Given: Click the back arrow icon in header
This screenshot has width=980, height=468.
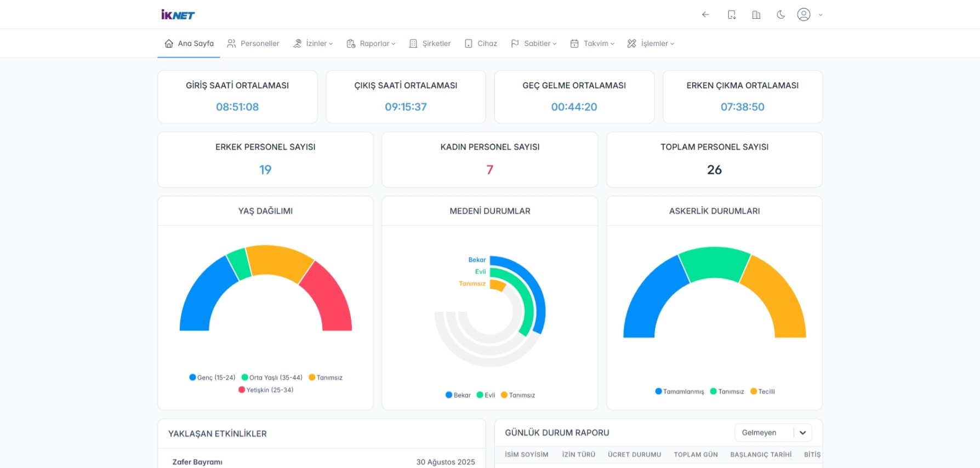Looking at the screenshot, I should tap(705, 15).
